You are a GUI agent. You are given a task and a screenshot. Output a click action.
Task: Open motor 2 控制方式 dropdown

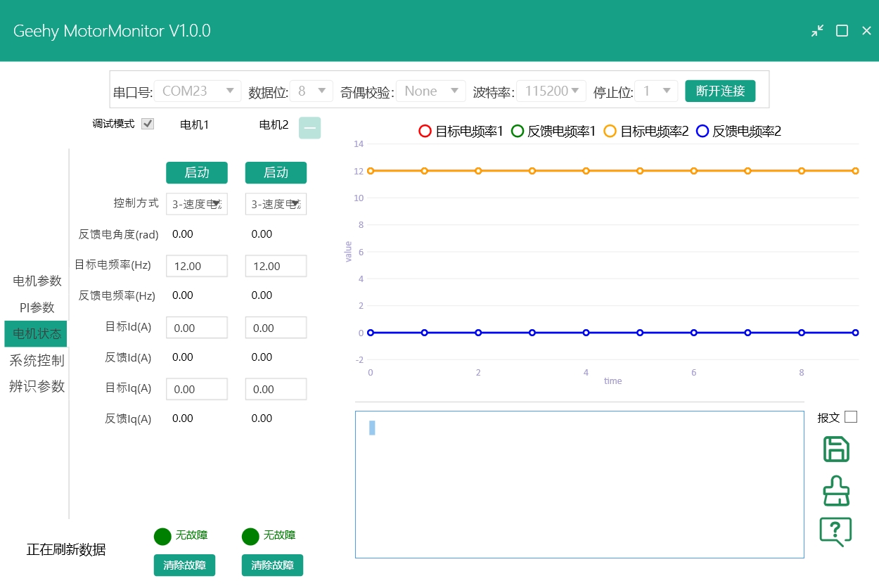[276, 204]
